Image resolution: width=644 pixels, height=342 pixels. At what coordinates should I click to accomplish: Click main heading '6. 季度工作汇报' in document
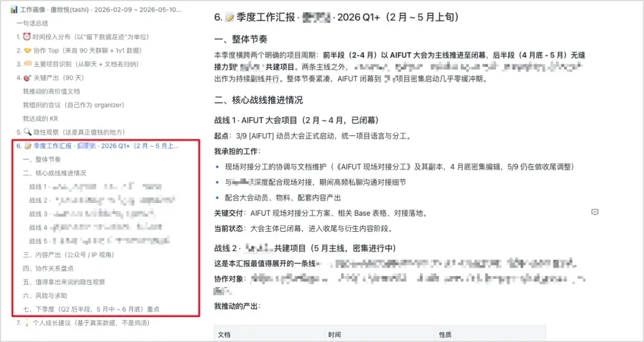tap(336, 17)
